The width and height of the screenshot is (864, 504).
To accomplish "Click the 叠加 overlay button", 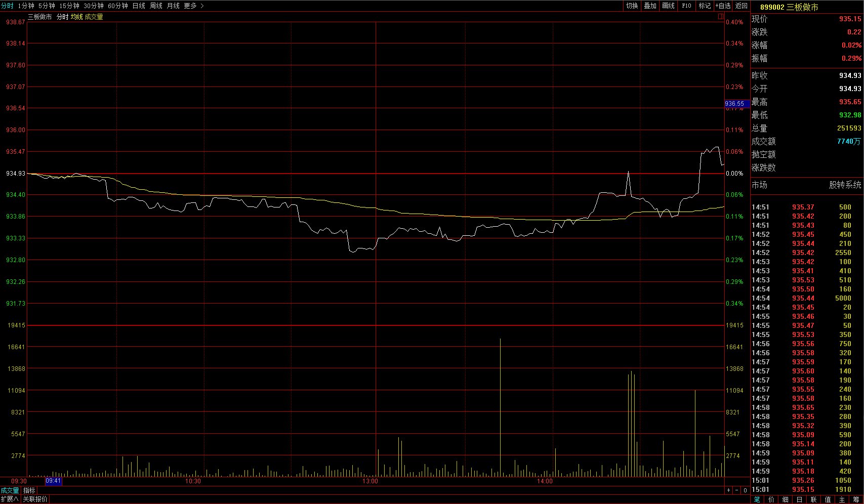I will [x=650, y=6].
